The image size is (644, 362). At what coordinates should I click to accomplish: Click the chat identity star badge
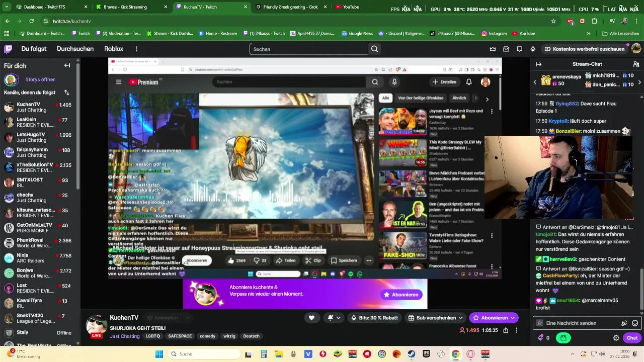pyautogui.click(x=540, y=323)
